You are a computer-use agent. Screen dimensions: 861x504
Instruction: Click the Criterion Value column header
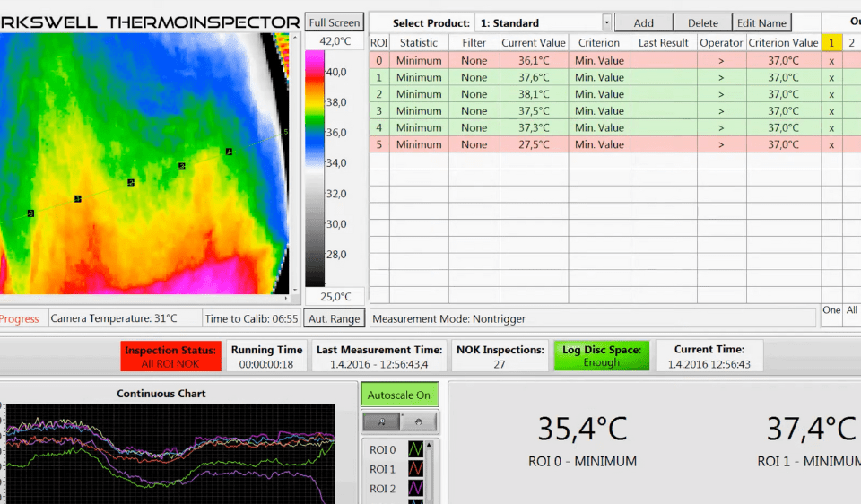[x=783, y=43]
